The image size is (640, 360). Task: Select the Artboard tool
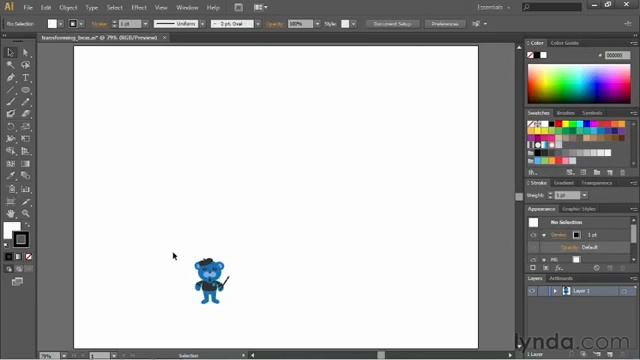coord(11,202)
